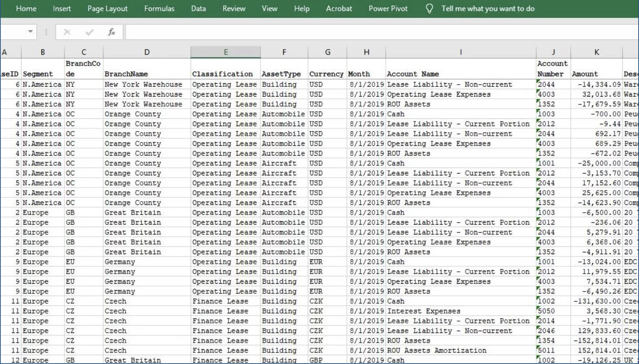Select column E header
The width and height of the screenshot is (639, 364).
(225, 52)
